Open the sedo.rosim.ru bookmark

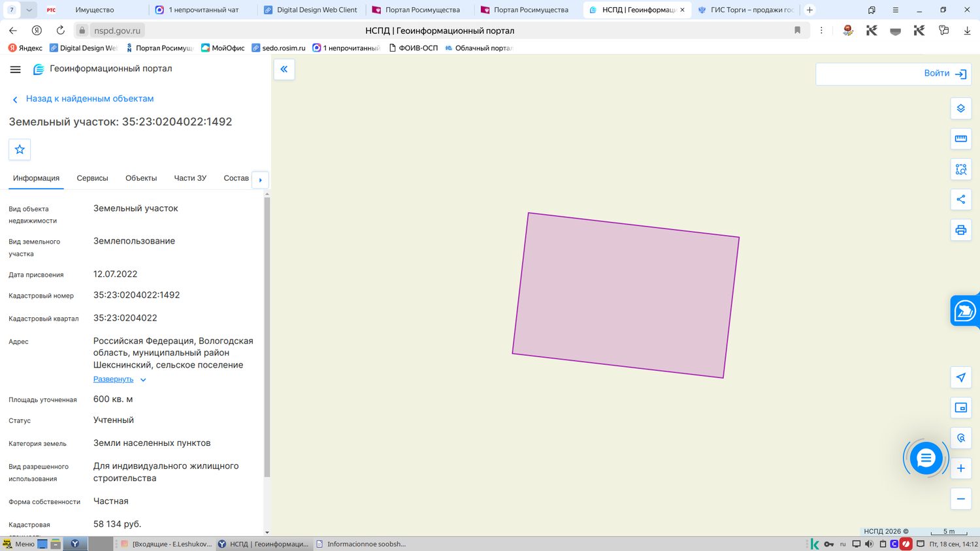(279, 48)
